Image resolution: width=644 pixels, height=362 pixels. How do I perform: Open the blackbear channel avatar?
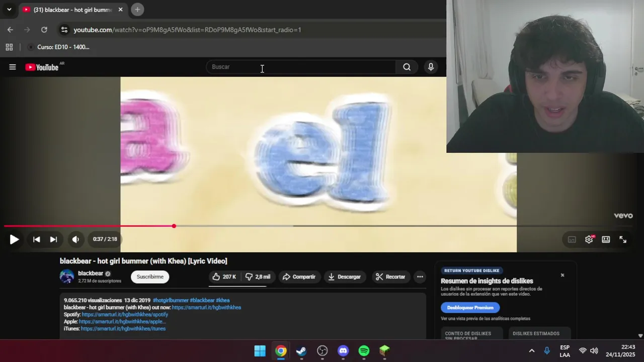(67, 277)
